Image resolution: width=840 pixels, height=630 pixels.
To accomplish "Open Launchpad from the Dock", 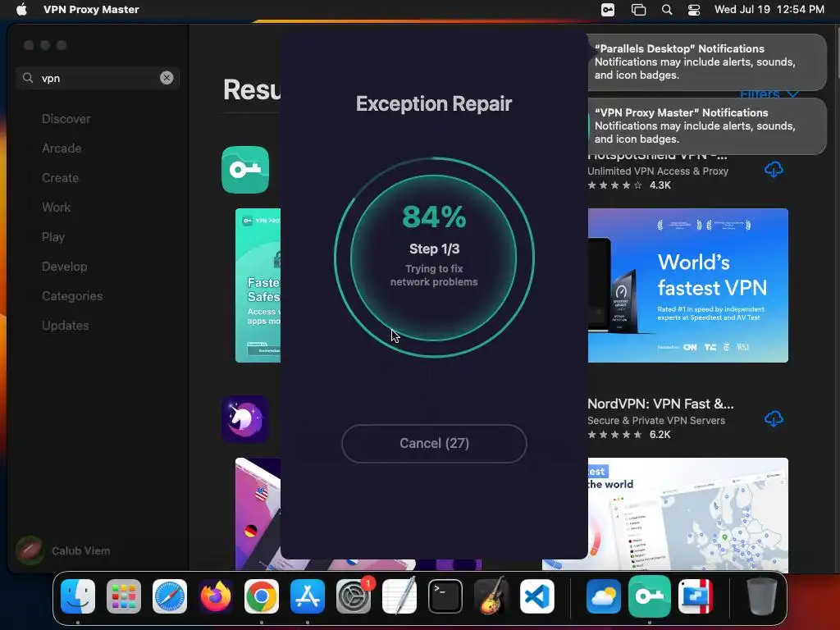I will 124,596.
